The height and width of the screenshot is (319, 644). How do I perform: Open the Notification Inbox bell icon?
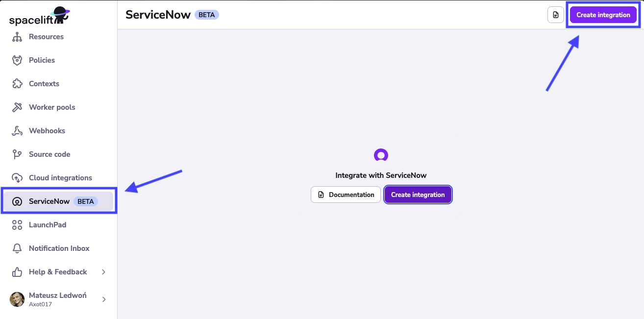[x=17, y=248]
